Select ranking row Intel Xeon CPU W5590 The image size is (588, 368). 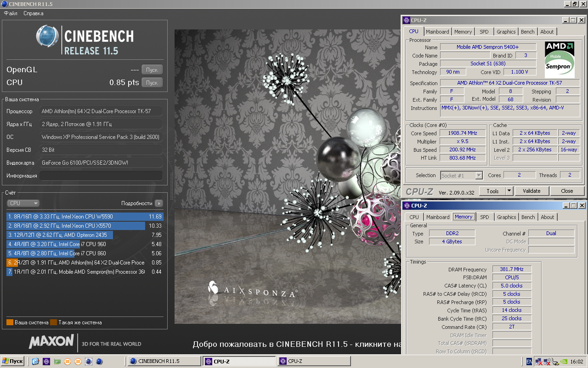tap(85, 217)
